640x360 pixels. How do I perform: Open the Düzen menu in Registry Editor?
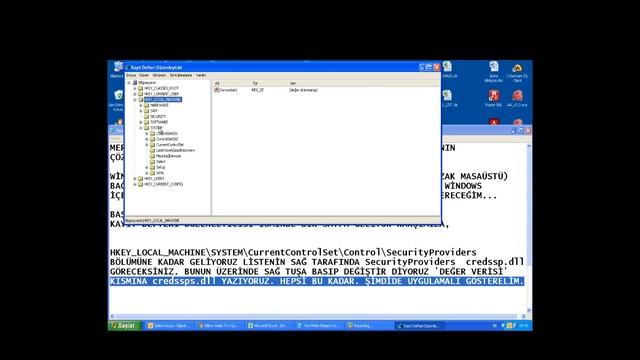coord(144,76)
